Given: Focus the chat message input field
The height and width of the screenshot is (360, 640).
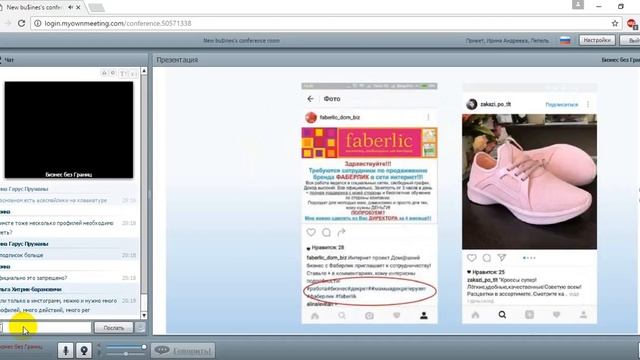Looking at the screenshot, I should 46,327.
